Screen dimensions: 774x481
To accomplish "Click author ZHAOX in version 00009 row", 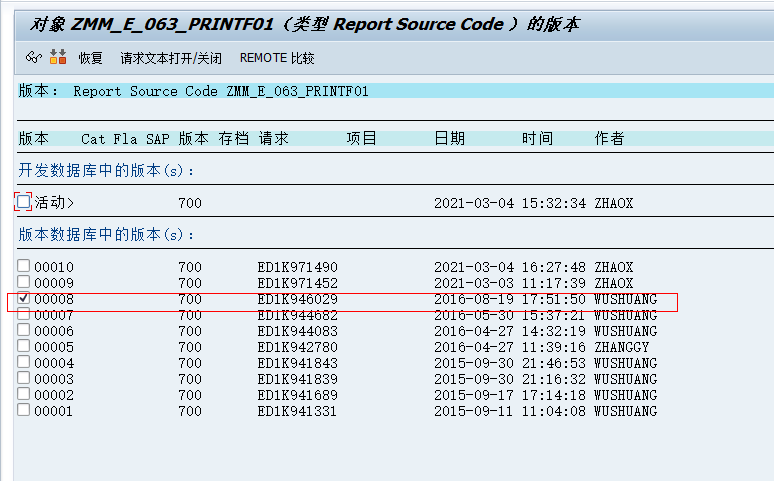I will (x=614, y=283).
